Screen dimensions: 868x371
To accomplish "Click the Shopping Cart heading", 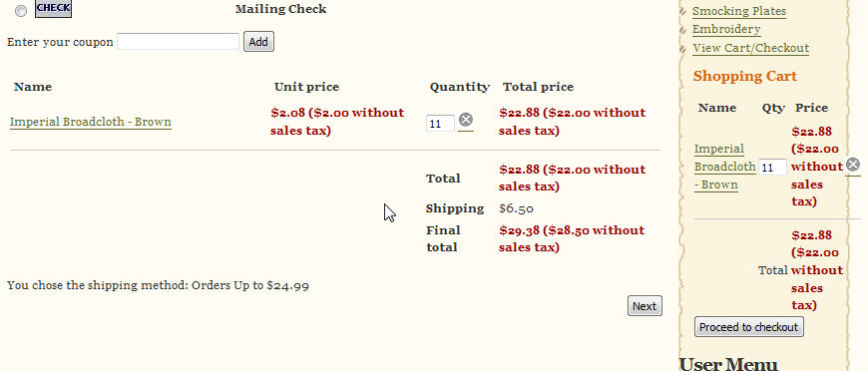I will (x=744, y=77).
